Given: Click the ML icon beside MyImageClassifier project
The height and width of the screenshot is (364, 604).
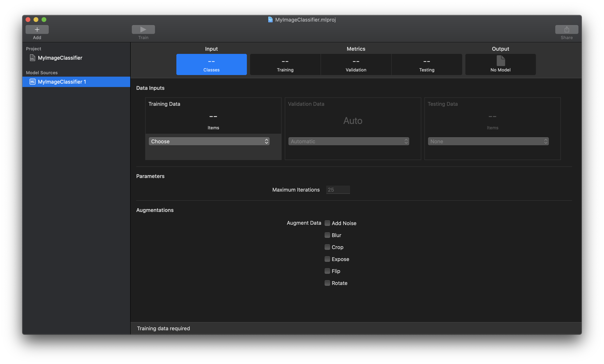Looking at the screenshot, I should [x=33, y=58].
